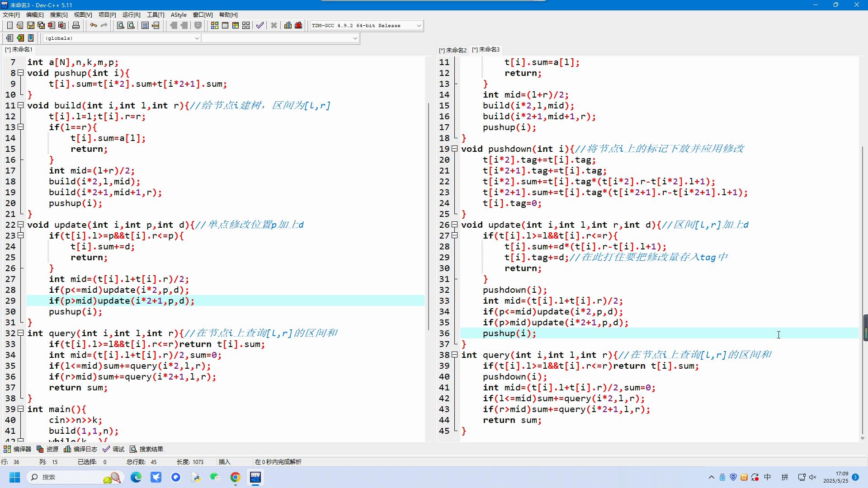
Task: Open the Replace dialog from toolbar
Action: tap(131, 26)
